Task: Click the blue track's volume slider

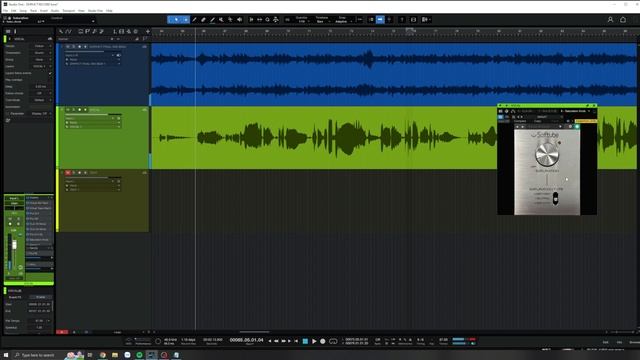Action: point(93,51)
